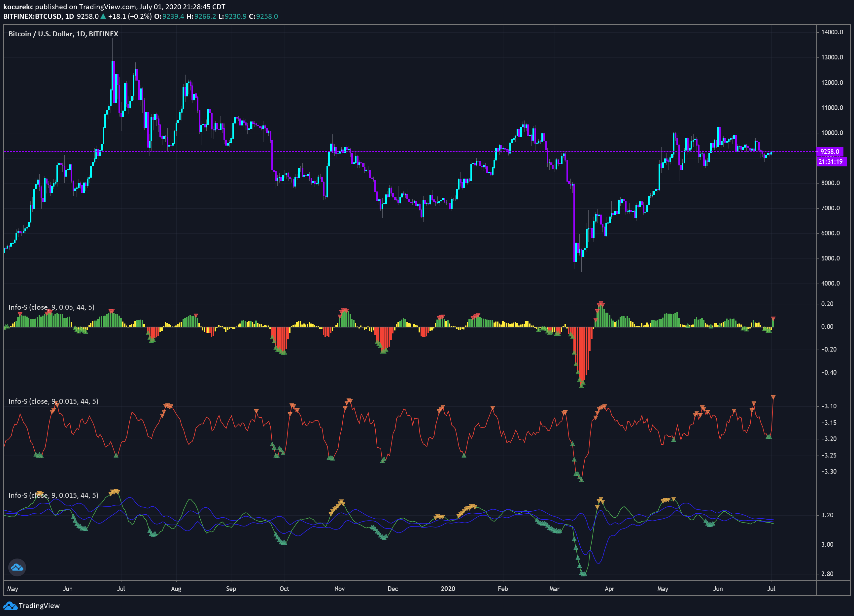Click the open value O:9239.4
The image size is (854, 616).
169,16
